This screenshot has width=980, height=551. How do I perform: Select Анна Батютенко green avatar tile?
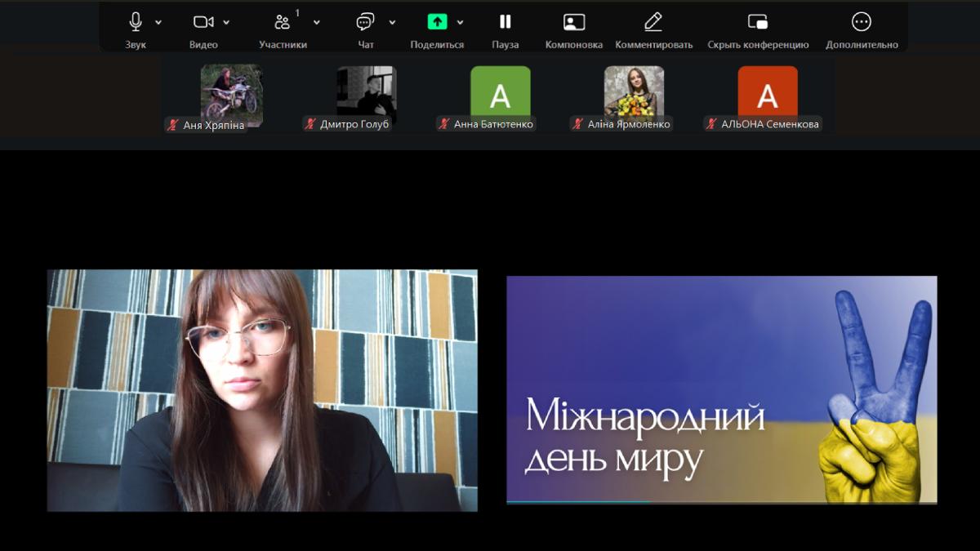(500, 94)
